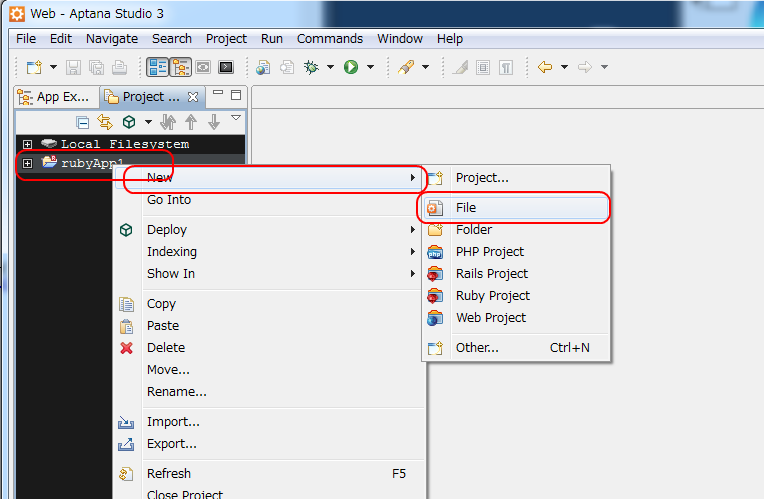The image size is (764, 499).
Task: Choose Copy in the context menu
Action: pos(267,304)
